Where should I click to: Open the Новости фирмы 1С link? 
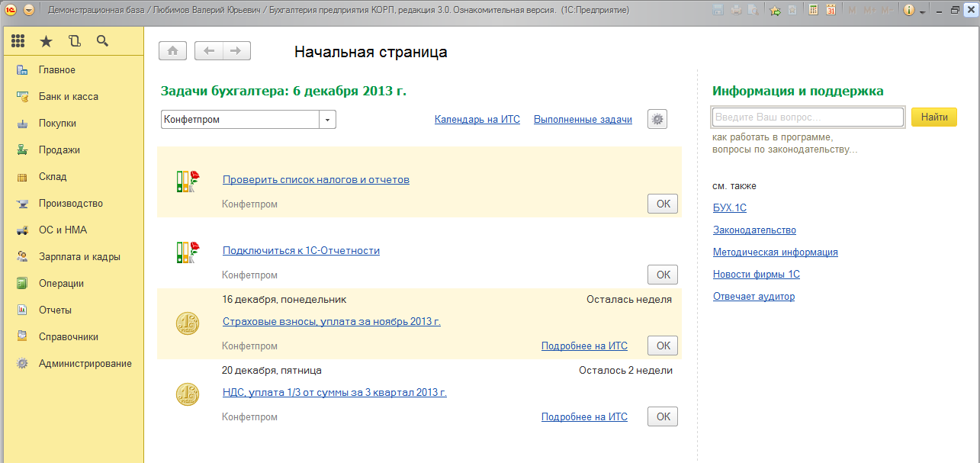(x=757, y=275)
